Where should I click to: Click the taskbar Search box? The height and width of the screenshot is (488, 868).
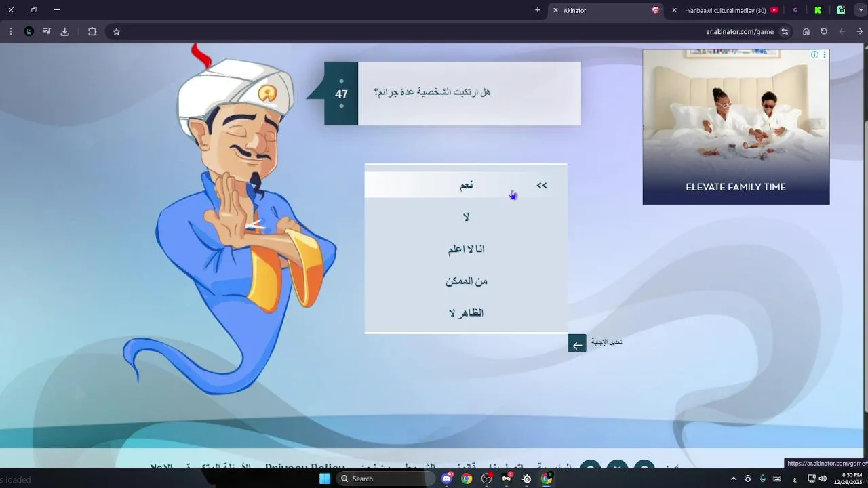pyautogui.click(x=387, y=479)
